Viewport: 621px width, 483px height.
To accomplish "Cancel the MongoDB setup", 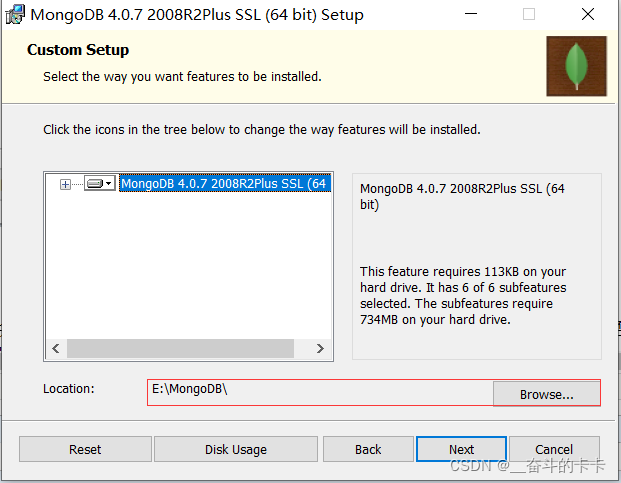I will [x=553, y=449].
